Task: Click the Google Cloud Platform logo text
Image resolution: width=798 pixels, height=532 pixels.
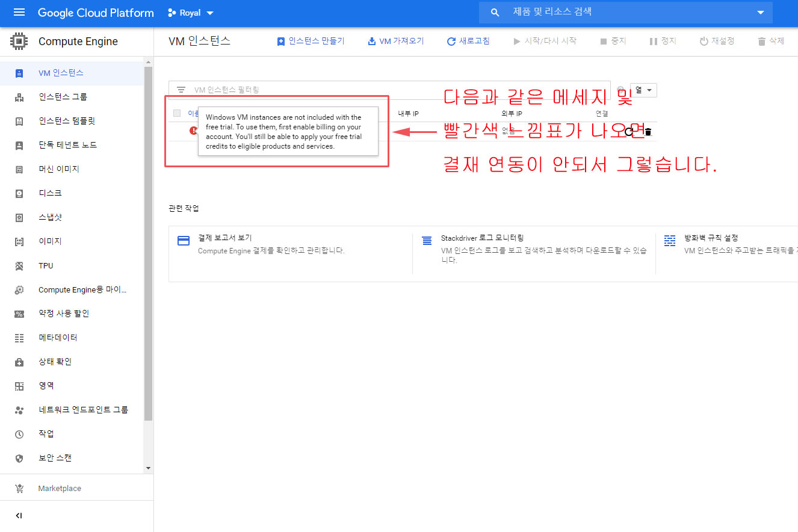Action: pos(96,13)
